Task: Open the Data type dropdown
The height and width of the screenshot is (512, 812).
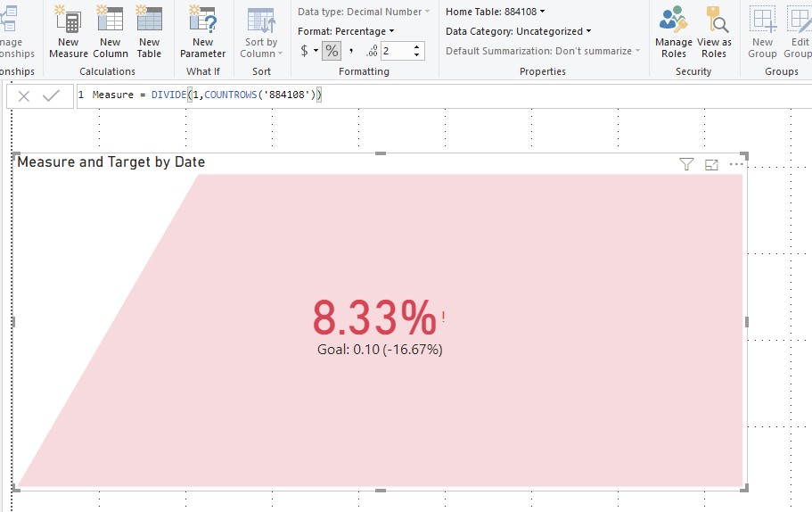Action: pyautogui.click(x=364, y=12)
